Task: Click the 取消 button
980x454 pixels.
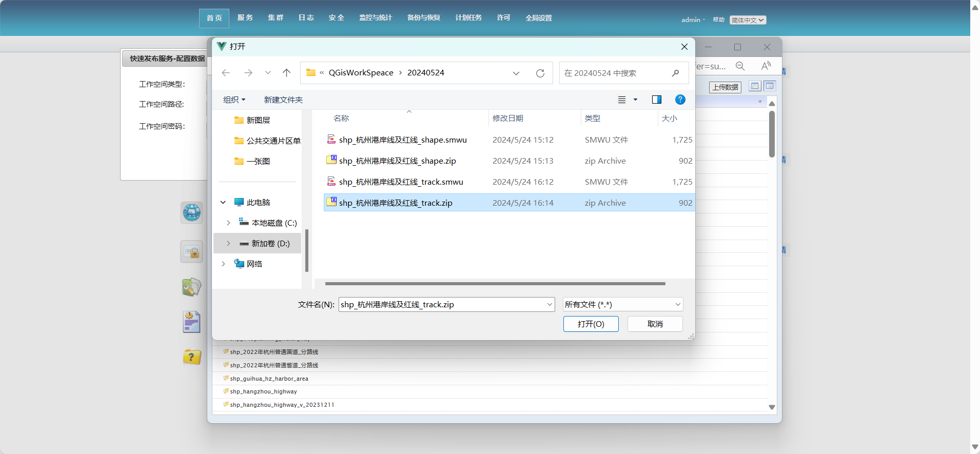Action: [x=655, y=324]
